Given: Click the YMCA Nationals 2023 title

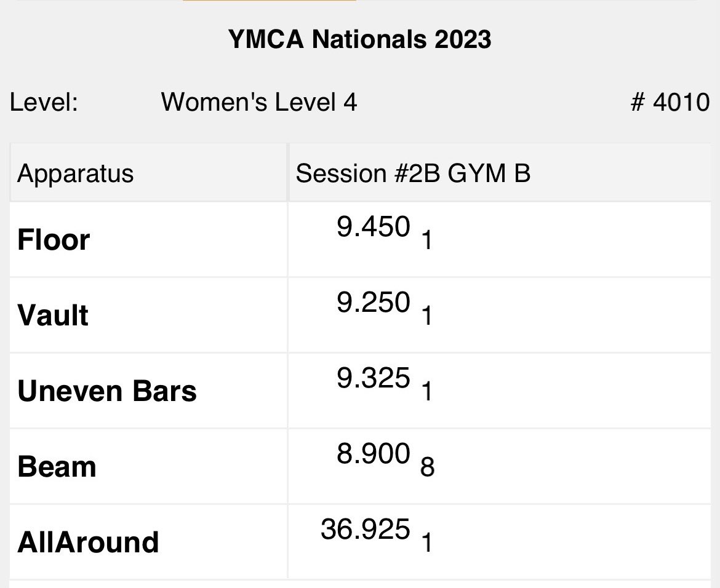Looking at the screenshot, I should [359, 39].
